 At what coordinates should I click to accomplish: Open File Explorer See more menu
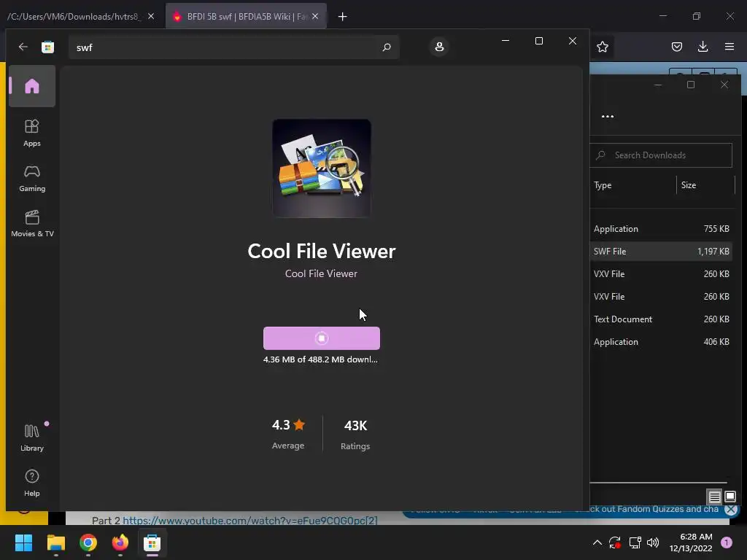(x=608, y=116)
